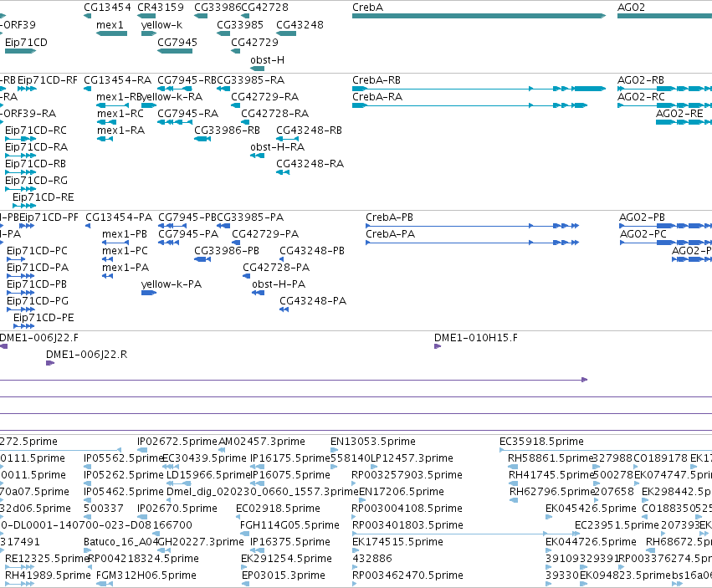Image resolution: width=712 pixels, height=588 pixels.
Task: Click the CG43248-RB transcript
Action: coord(288,139)
